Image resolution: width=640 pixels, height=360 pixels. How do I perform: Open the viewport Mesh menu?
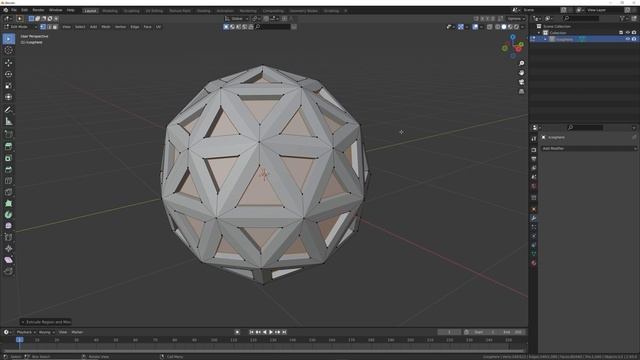tap(106, 27)
